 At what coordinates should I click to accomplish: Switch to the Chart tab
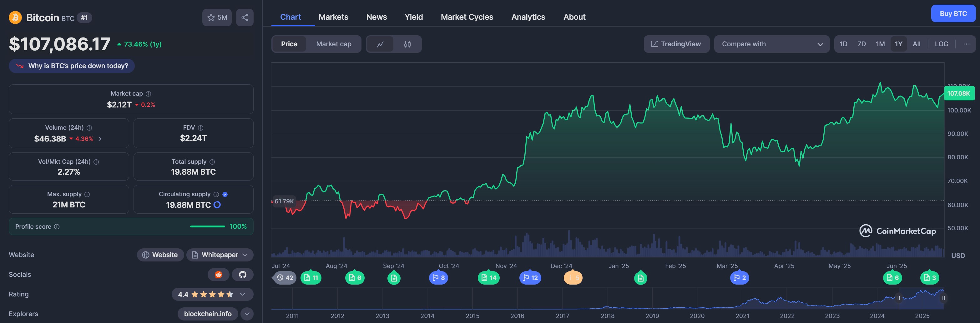290,17
